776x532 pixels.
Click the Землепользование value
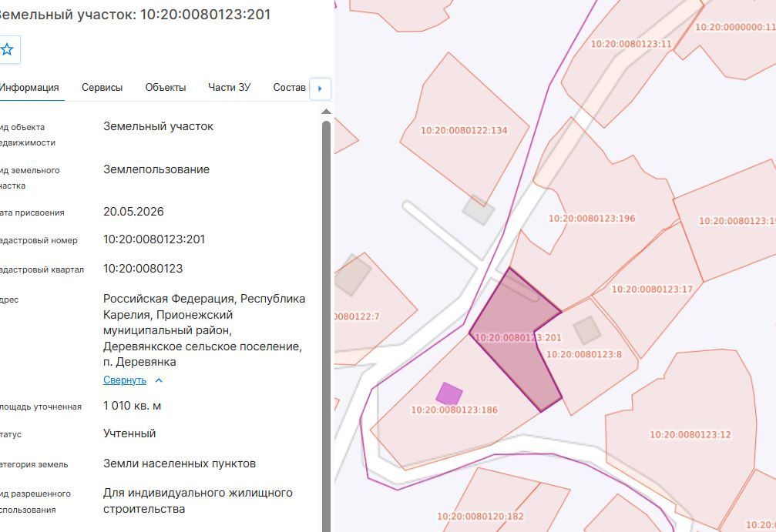(156, 169)
